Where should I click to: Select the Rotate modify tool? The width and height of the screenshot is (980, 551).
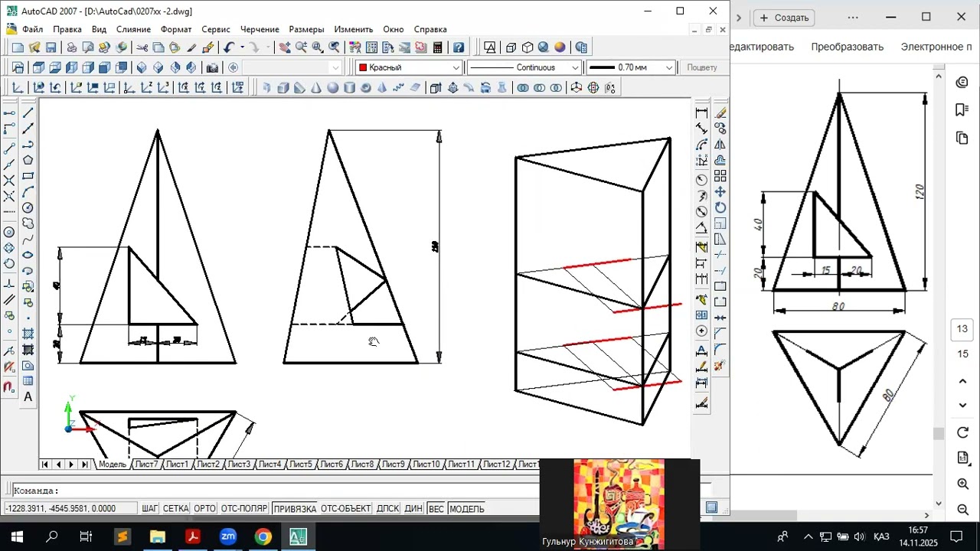pos(720,208)
